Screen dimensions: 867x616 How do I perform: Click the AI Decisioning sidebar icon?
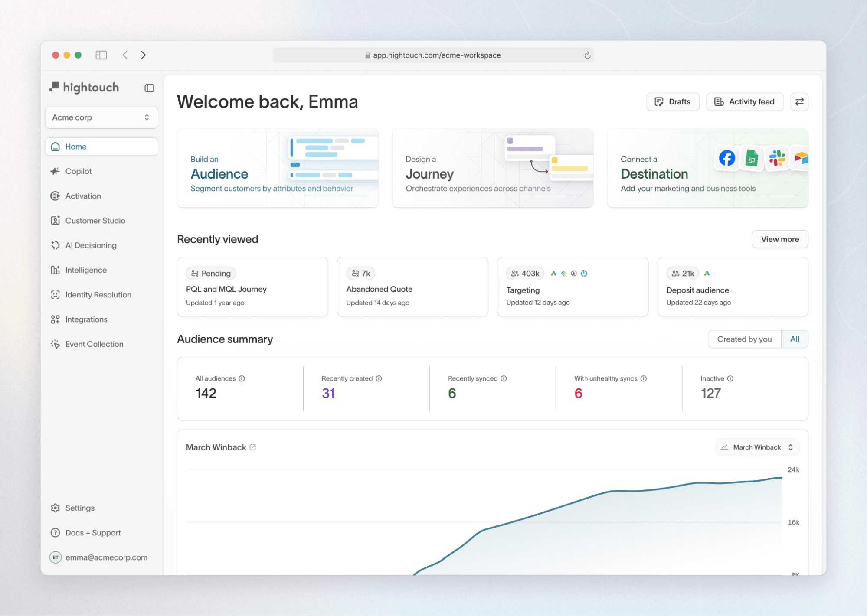[55, 245]
